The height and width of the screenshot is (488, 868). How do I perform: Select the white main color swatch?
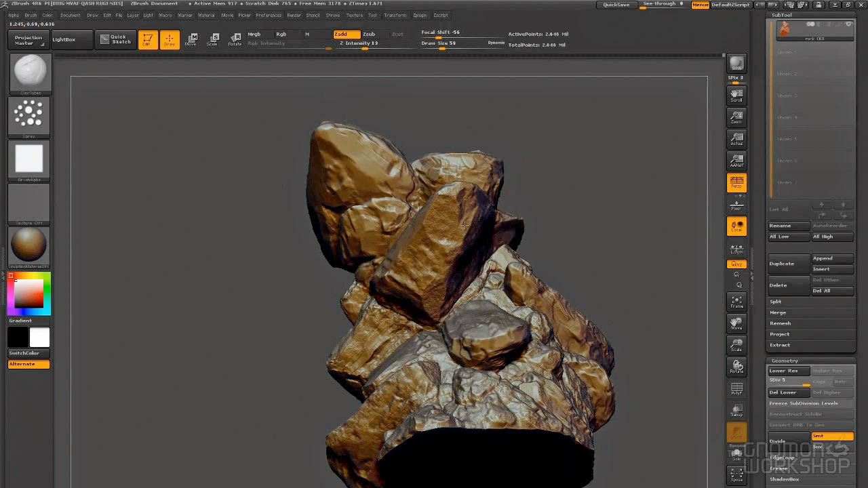point(39,338)
